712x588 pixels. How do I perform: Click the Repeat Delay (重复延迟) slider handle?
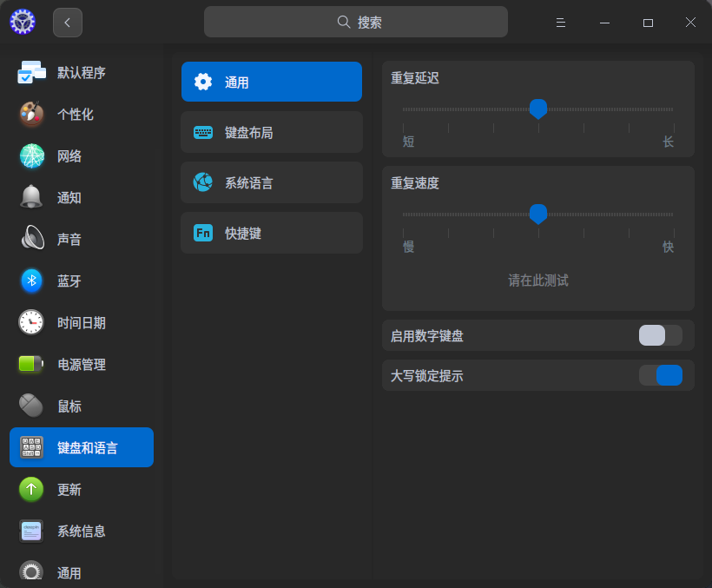pos(538,109)
